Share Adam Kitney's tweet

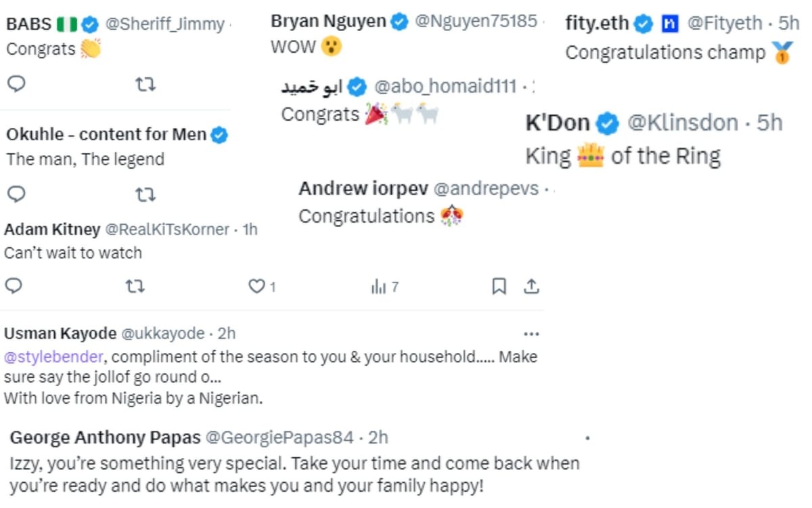532,287
